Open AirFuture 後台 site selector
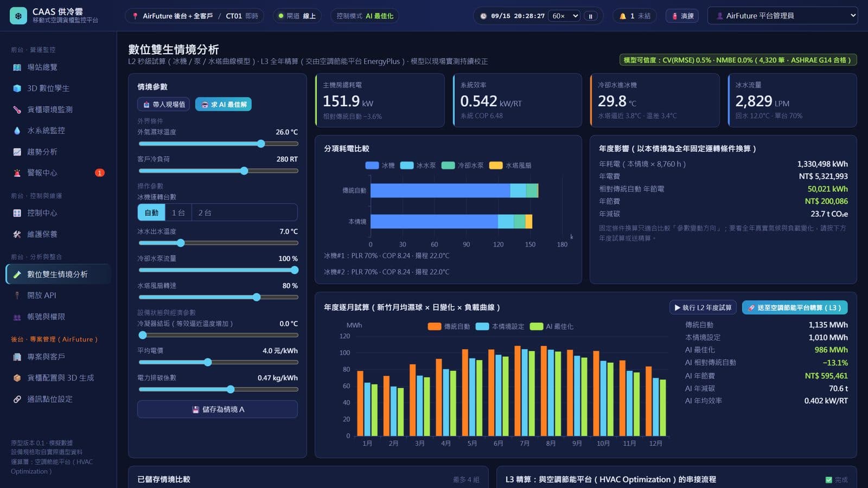 [194, 16]
